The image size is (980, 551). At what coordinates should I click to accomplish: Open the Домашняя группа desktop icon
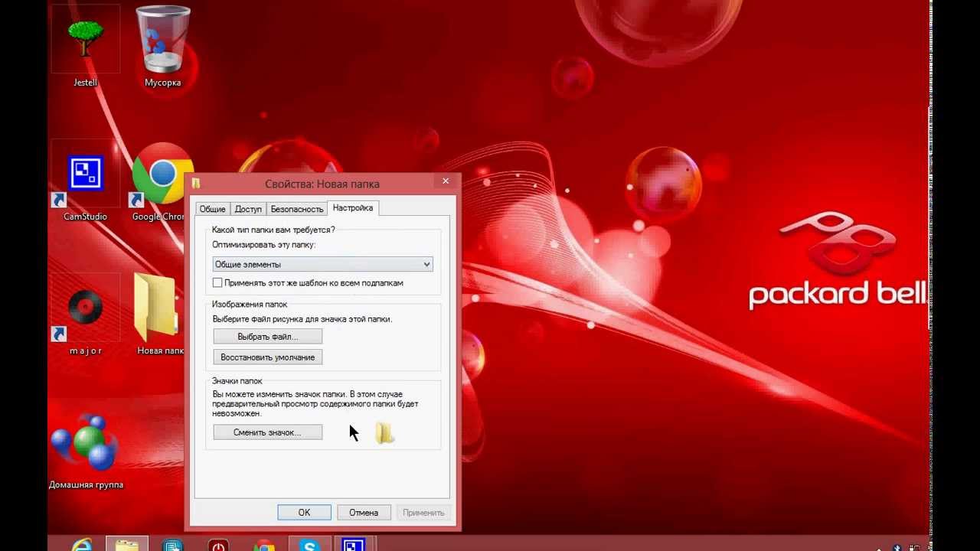(86, 442)
